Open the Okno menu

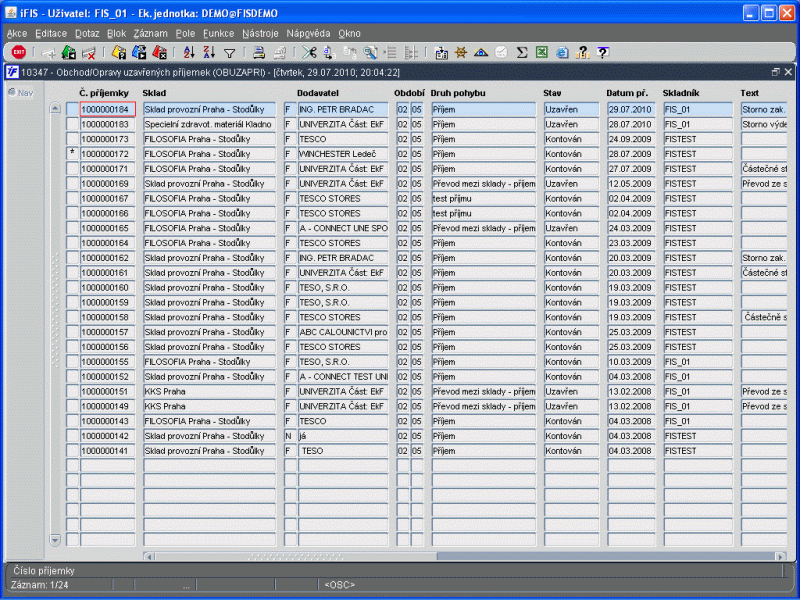point(349,34)
